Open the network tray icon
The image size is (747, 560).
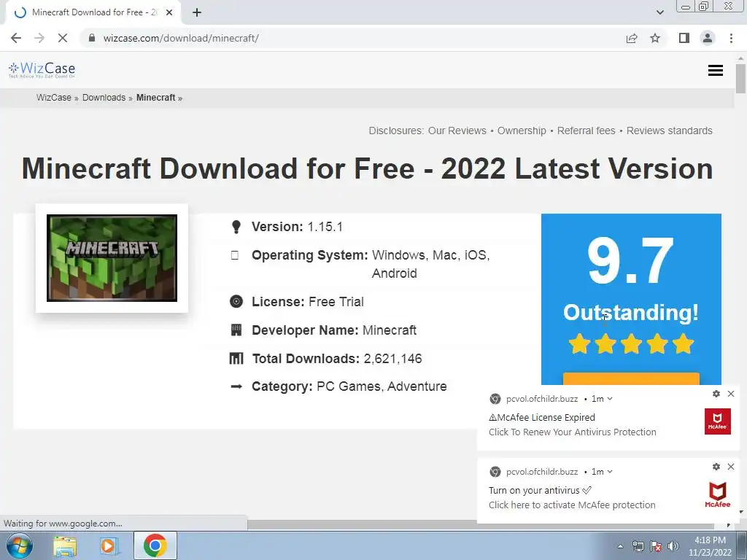click(638, 546)
